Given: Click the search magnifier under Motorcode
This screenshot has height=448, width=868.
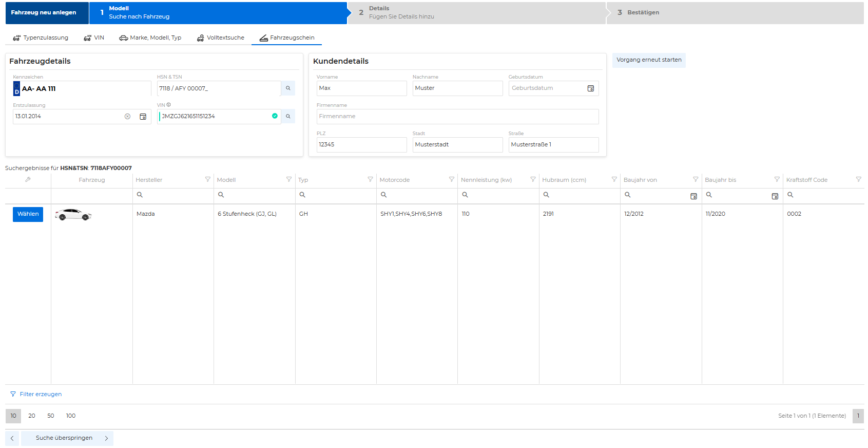Looking at the screenshot, I should 383,195.
